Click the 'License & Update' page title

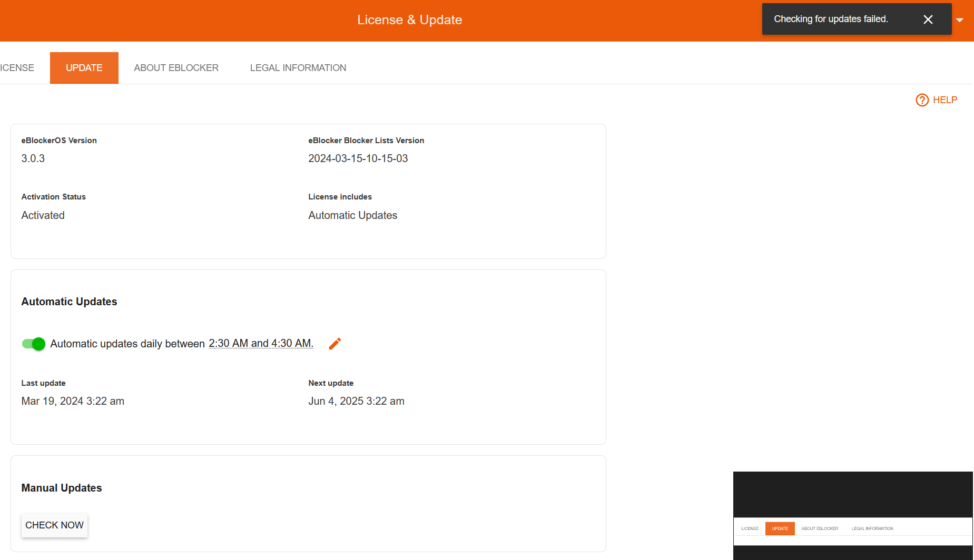point(410,20)
